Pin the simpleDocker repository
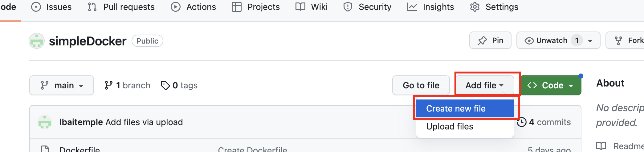 point(490,40)
